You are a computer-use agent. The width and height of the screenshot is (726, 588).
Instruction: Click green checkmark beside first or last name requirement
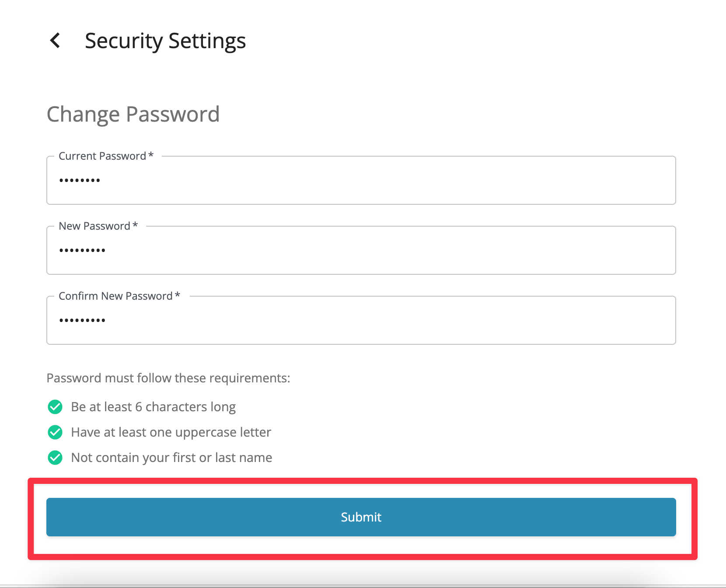[x=55, y=458]
